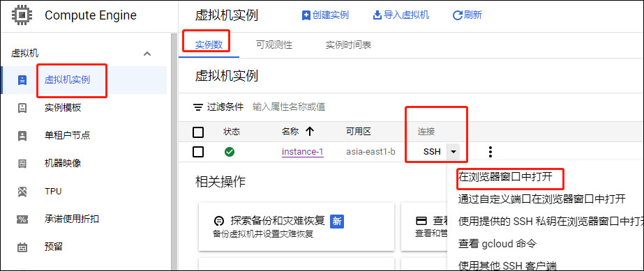644x271 pixels.
Task: Click the 承诺使用折扣 percent icon
Action: coord(22,219)
